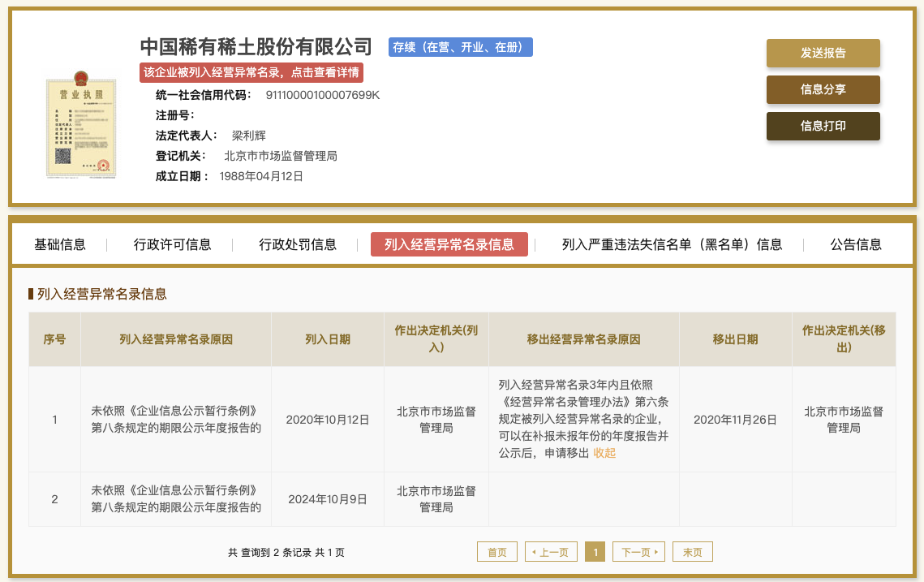Image resolution: width=924 pixels, height=582 pixels.
Task: Click the 信息打印 button
Action: 823,126
